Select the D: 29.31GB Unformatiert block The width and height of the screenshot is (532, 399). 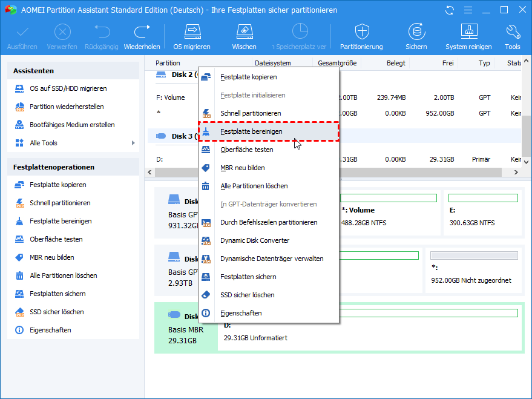coord(370,328)
